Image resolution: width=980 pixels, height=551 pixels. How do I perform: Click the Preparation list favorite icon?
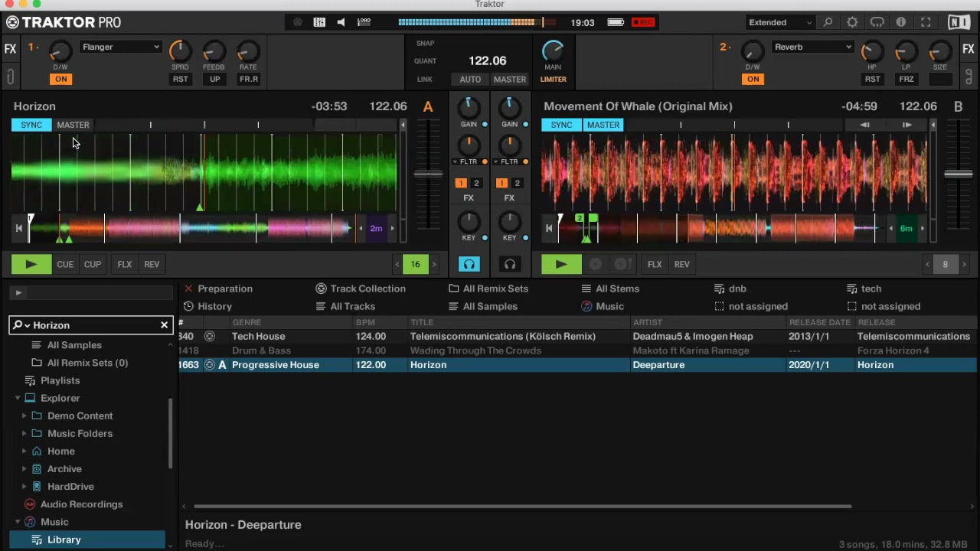point(188,289)
